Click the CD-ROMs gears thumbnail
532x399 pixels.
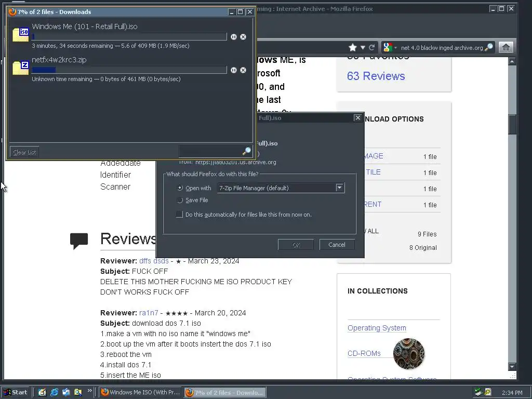tap(408, 353)
